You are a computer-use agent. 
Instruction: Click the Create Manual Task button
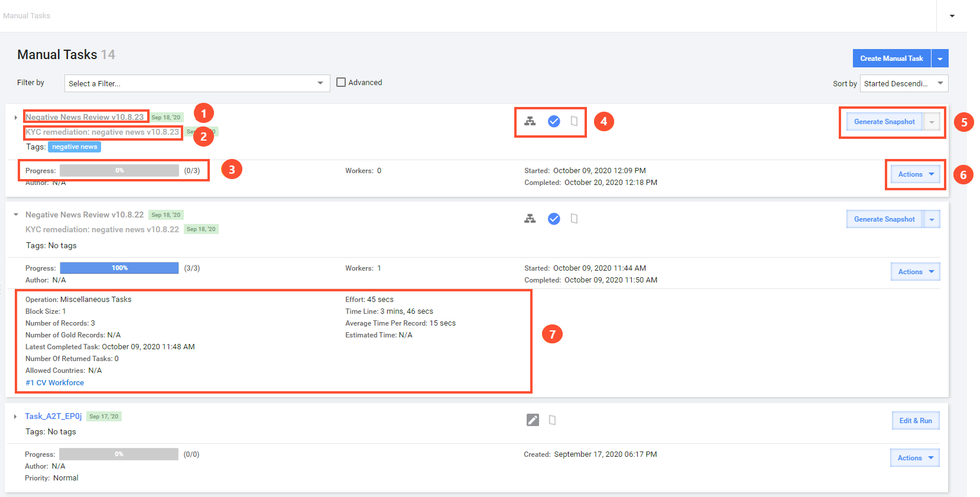(x=891, y=59)
